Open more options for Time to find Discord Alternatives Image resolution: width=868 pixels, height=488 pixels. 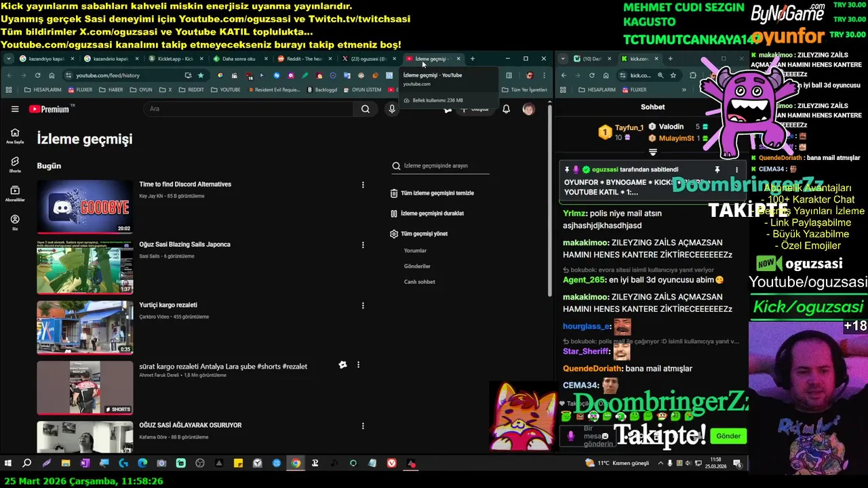(x=363, y=185)
